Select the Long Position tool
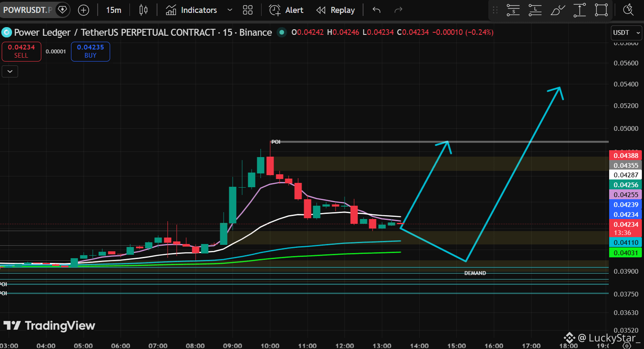 (535, 10)
